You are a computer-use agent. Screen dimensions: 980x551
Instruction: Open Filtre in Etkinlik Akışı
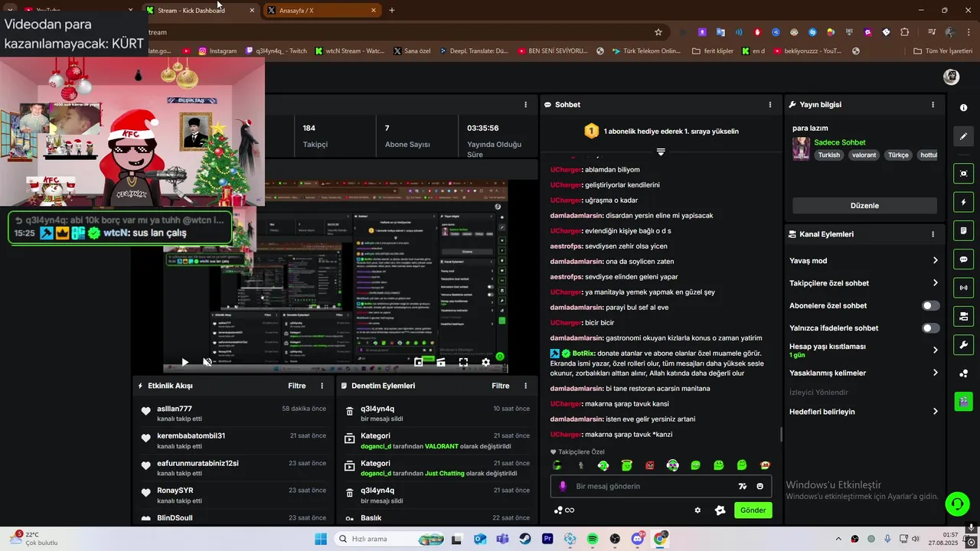coord(296,386)
